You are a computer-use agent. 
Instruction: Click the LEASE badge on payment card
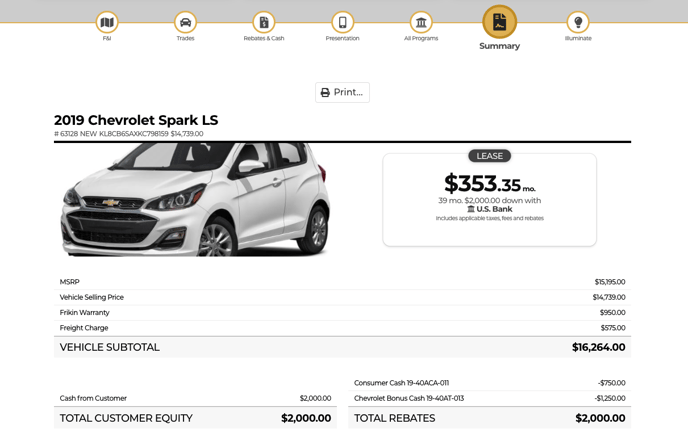tap(489, 156)
